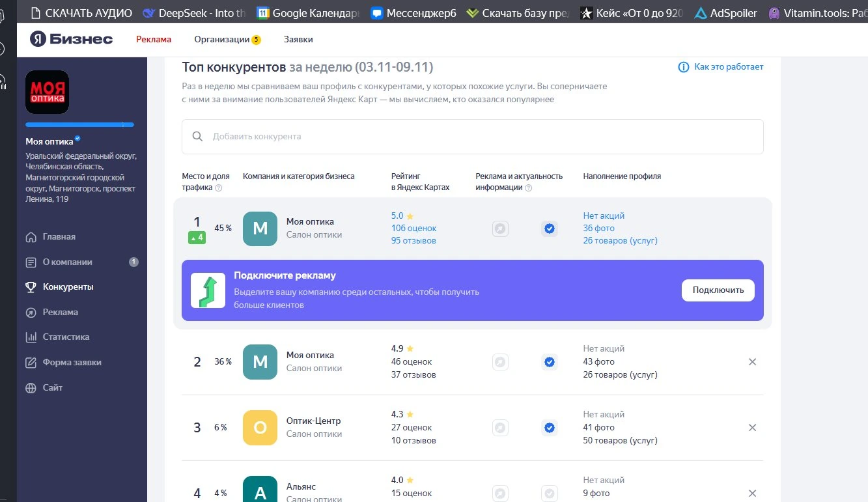Click the 46 оценок text

pos(412,362)
